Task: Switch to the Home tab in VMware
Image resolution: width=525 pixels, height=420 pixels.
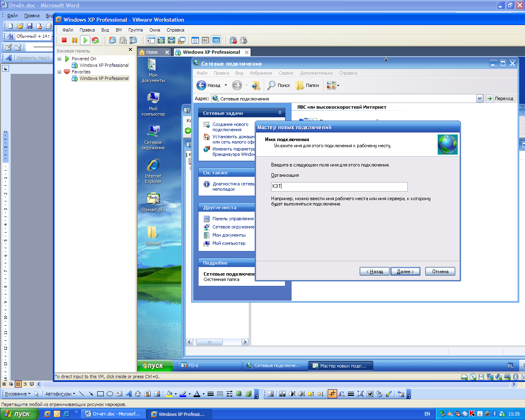Action: pos(152,52)
